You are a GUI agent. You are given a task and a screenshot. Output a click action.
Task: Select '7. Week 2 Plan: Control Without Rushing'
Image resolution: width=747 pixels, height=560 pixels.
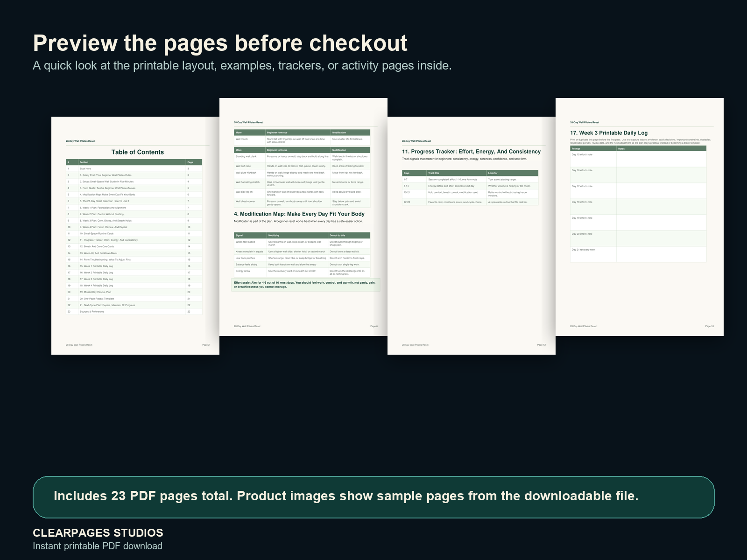click(x=134, y=214)
